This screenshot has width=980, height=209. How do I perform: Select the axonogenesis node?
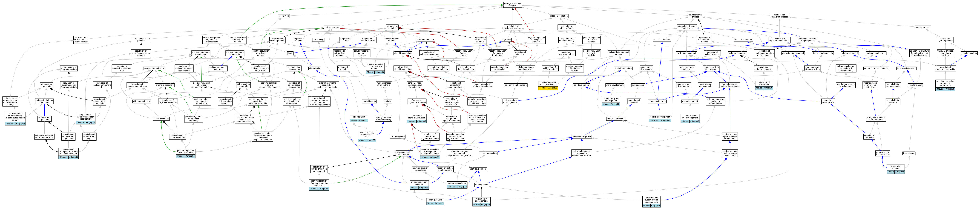tap(481, 185)
